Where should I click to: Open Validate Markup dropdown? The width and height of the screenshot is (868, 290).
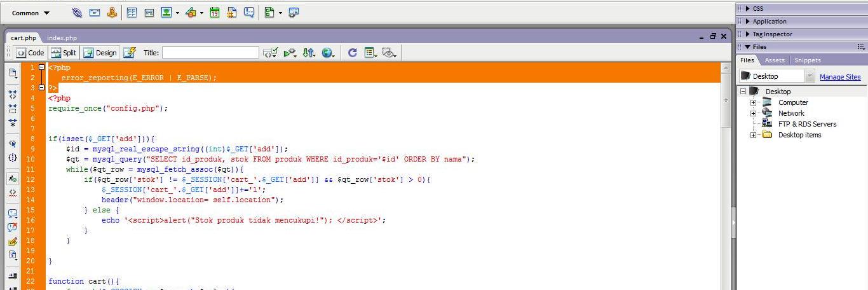click(x=271, y=53)
